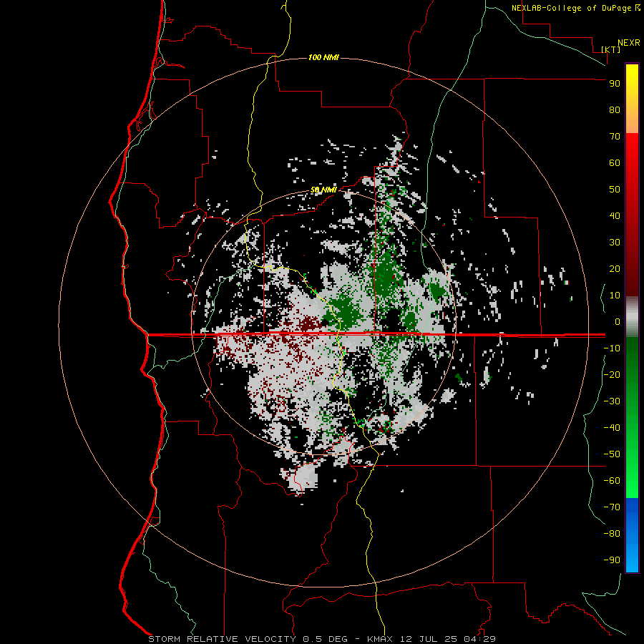This screenshot has width=644, height=644.
Task: Click the -10 value on velocity scale
Action: click(612, 348)
